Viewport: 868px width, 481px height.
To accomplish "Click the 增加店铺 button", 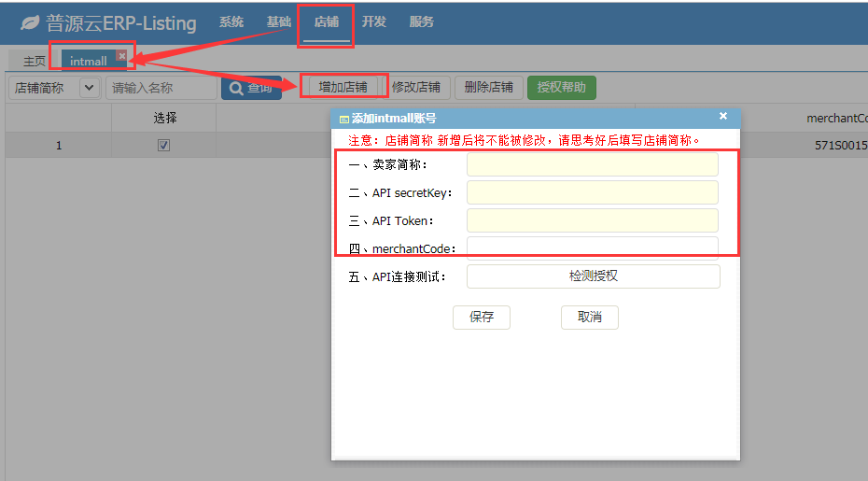I will 343,87.
